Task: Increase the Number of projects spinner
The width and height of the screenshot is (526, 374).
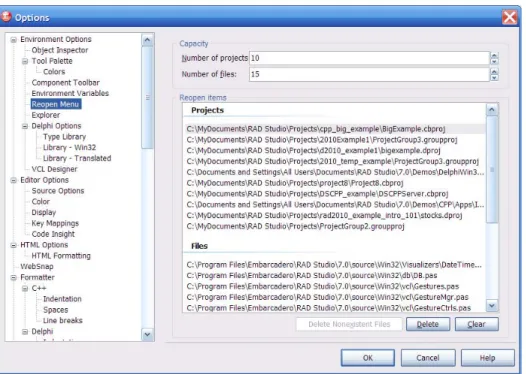Action: click(494, 55)
